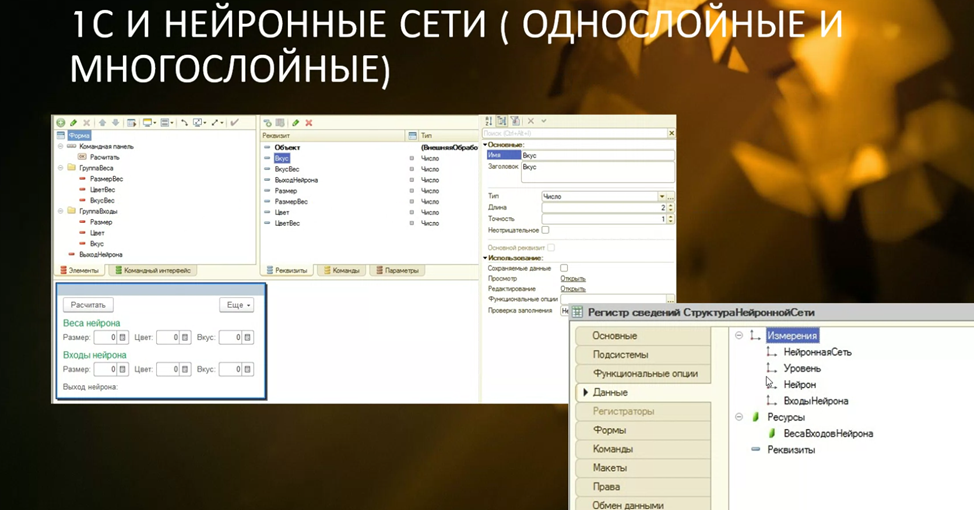The image size is (974, 510).
Task: Click the group by categories icon in properties
Action: (501, 121)
